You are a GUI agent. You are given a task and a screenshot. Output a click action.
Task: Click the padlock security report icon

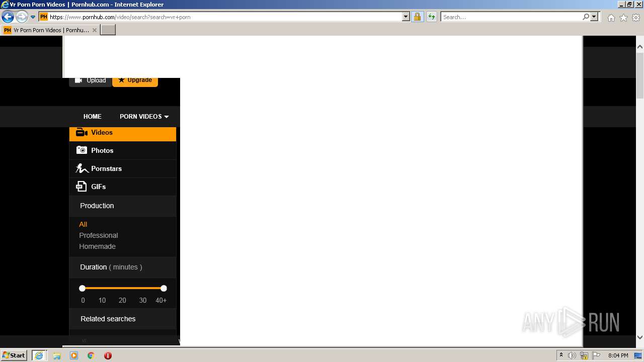click(x=417, y=17)
